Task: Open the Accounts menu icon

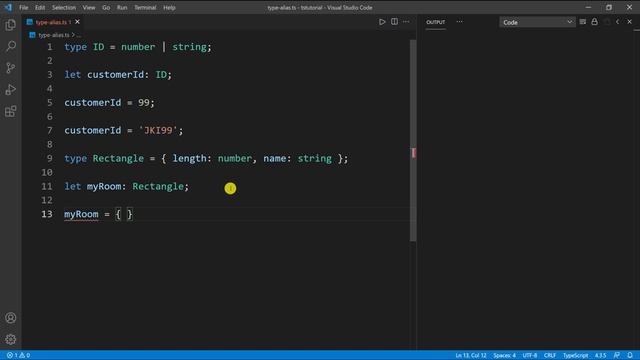Action: coord(11,318)
